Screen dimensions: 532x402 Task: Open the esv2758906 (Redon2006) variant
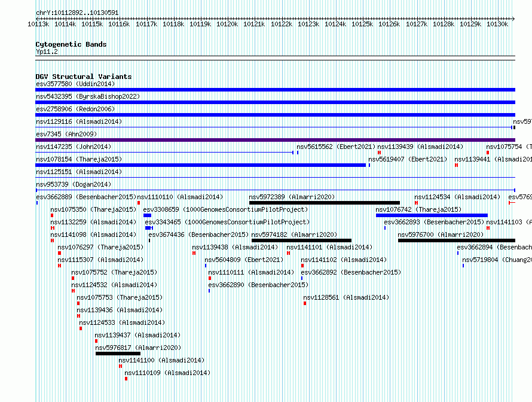click(75, 109)
